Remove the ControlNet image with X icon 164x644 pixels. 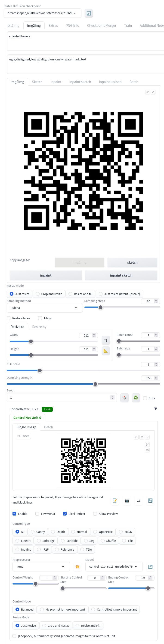click(x=147, y=437)
